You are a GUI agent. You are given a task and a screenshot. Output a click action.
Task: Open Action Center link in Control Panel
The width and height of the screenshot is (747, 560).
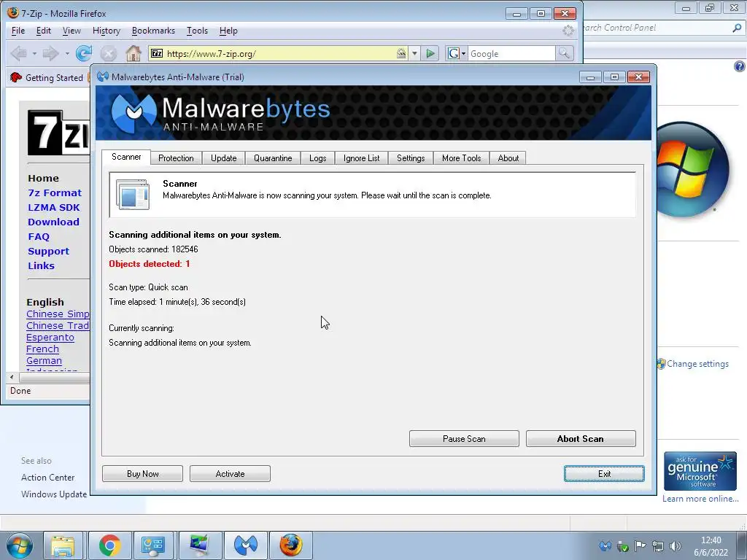pos(47,478)
